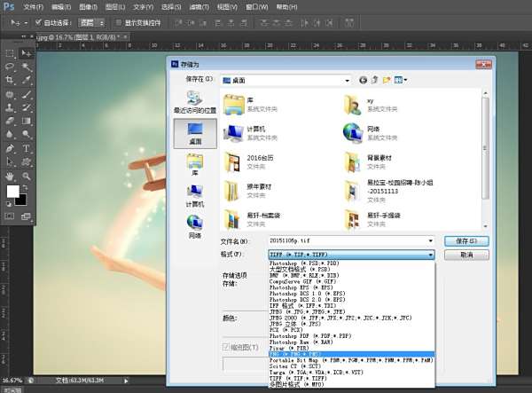Click the Cancel button in dialog
The width and height of the screenshot is (532, 393).
[x=466, y=255]
